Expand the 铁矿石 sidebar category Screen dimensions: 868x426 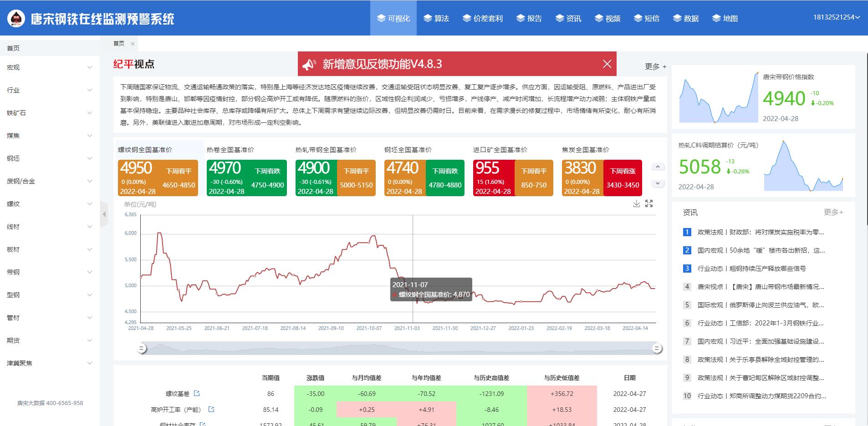tap(49, 113)
